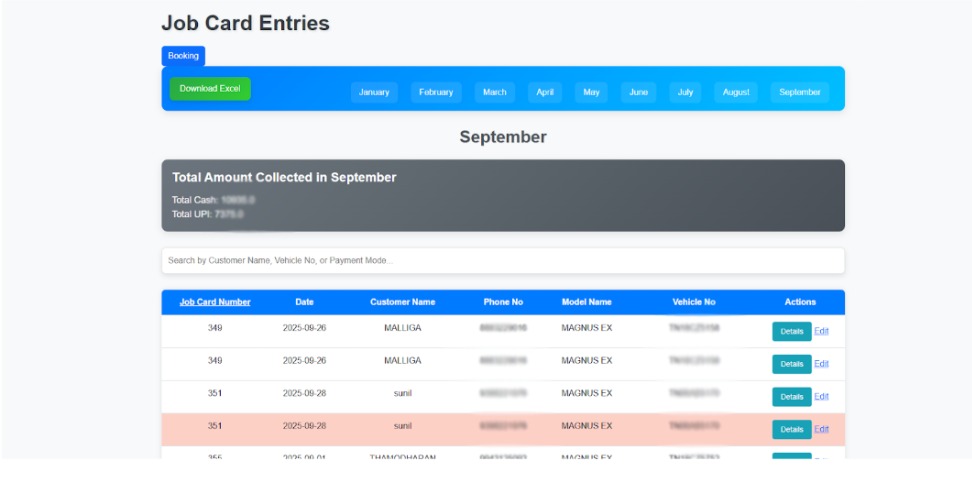Screen dimensions: 972x490
Task: Open Details for first MALLIGA row
Action: (791, 332)
